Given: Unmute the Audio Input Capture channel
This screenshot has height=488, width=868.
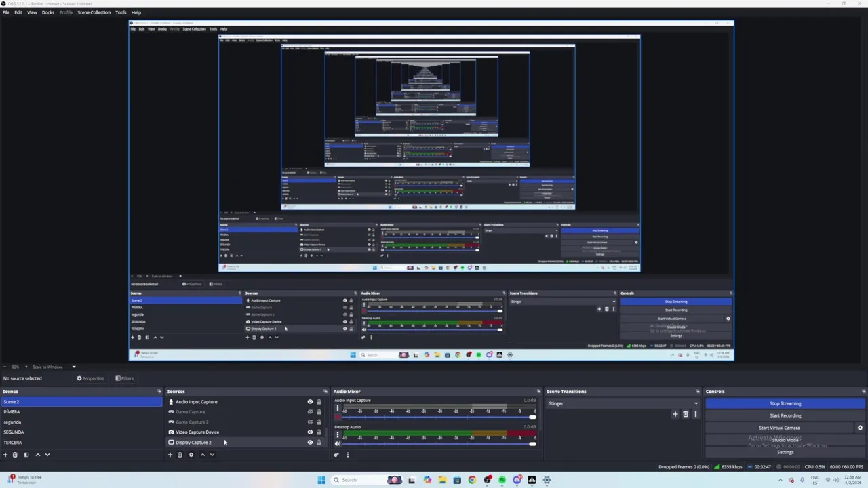Looking at the screenshot, I should coord(338,418).
